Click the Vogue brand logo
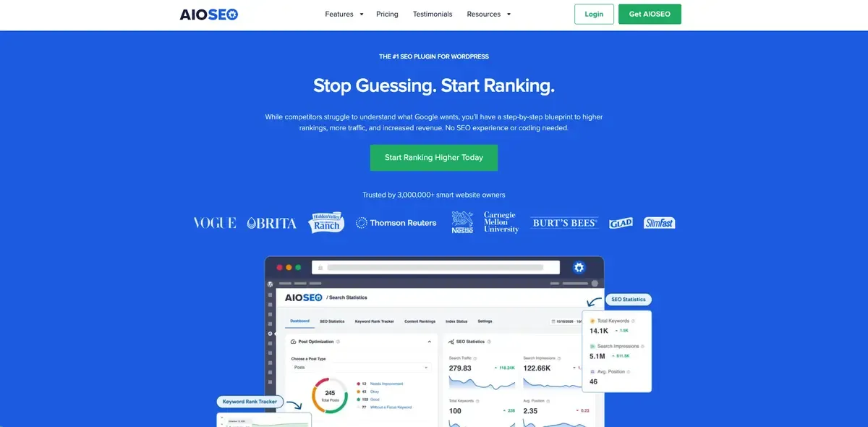Screen dimensions: 868x427 (x=215, y=223)
